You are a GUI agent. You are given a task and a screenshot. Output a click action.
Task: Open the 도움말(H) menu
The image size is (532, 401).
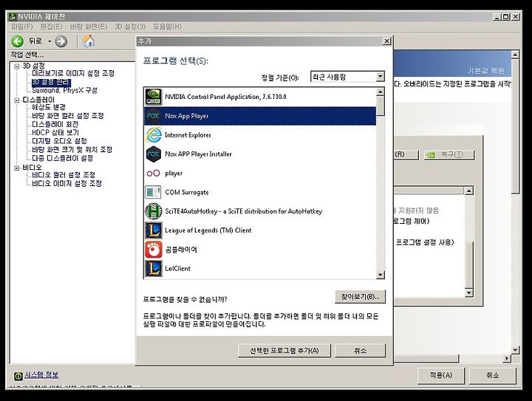(168, 27)
